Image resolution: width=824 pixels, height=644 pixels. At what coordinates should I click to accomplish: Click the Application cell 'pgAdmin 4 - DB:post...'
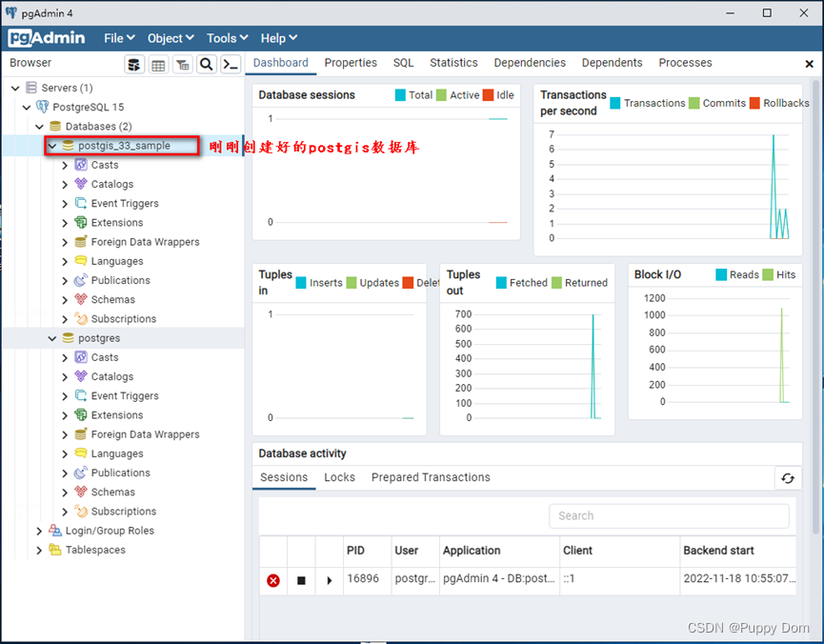point(499,578)
